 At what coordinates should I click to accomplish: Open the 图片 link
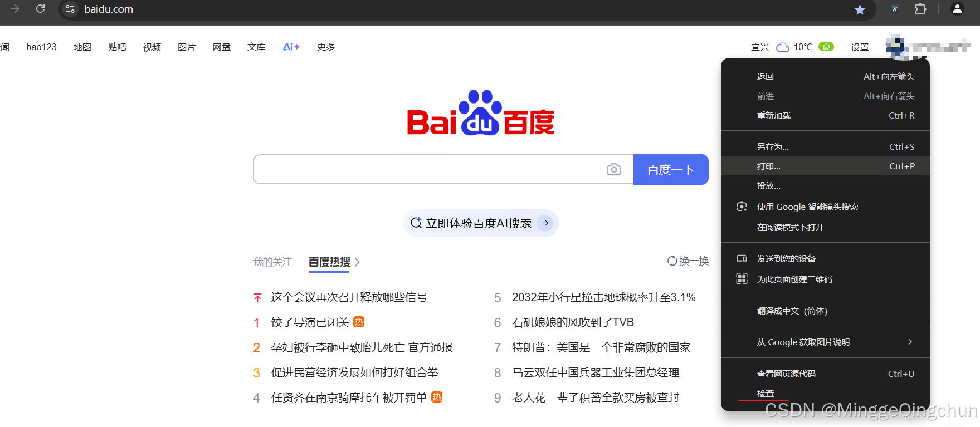pos(187,47)
